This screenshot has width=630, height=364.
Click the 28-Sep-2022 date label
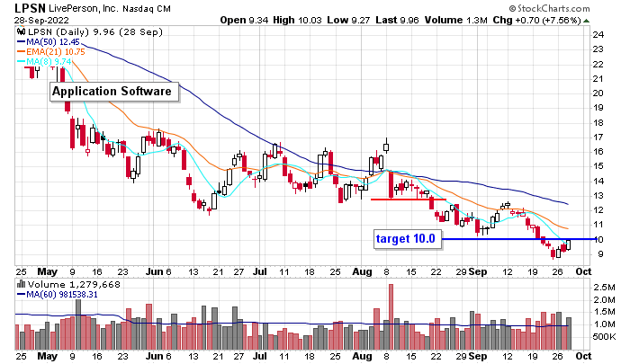click(41, 20)
